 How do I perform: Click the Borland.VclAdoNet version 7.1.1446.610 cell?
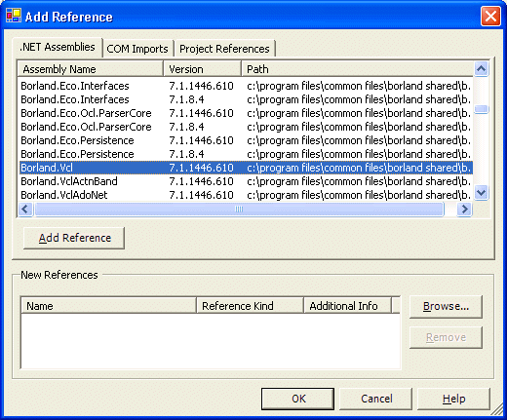(x=201, y=195)
